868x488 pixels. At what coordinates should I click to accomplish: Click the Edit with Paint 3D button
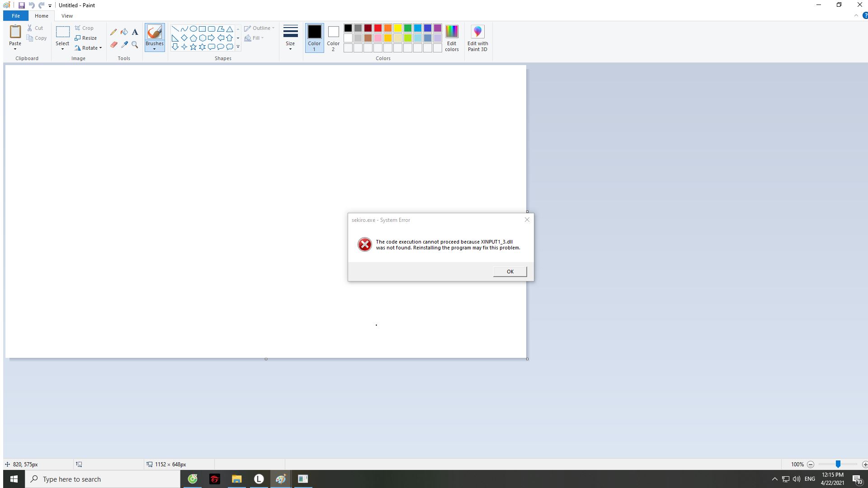(477, 38)
